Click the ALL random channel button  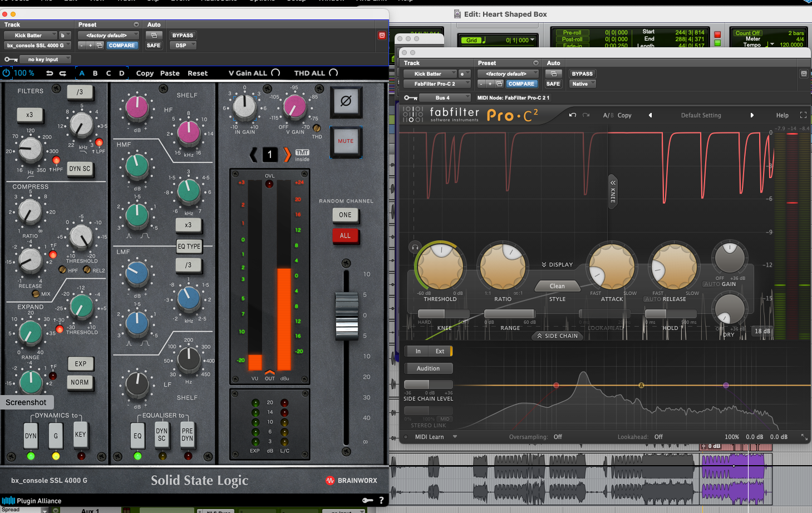pos(345,235)
